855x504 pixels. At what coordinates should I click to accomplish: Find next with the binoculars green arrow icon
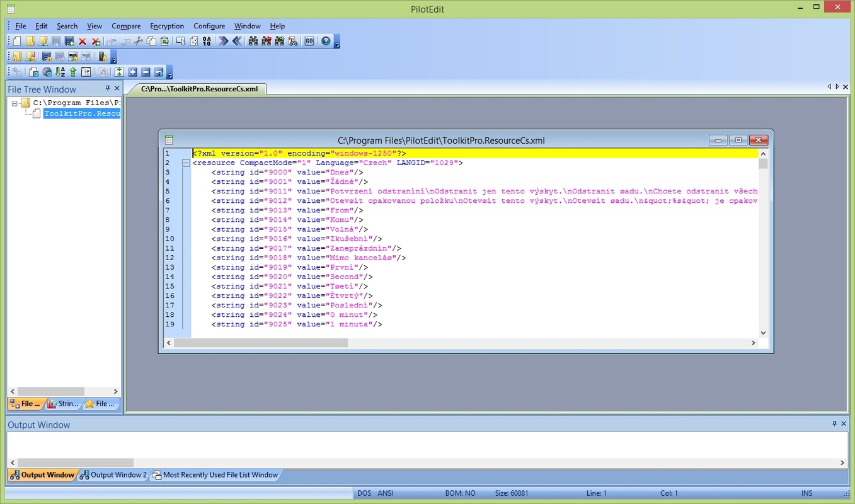point(280,41)
